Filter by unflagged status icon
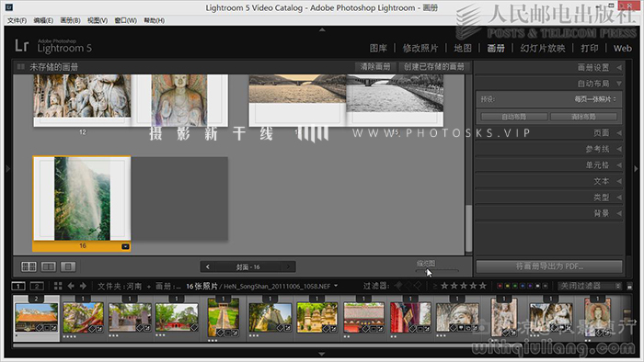This screenshot has width=644, height=362. click(x=408, y=286)
